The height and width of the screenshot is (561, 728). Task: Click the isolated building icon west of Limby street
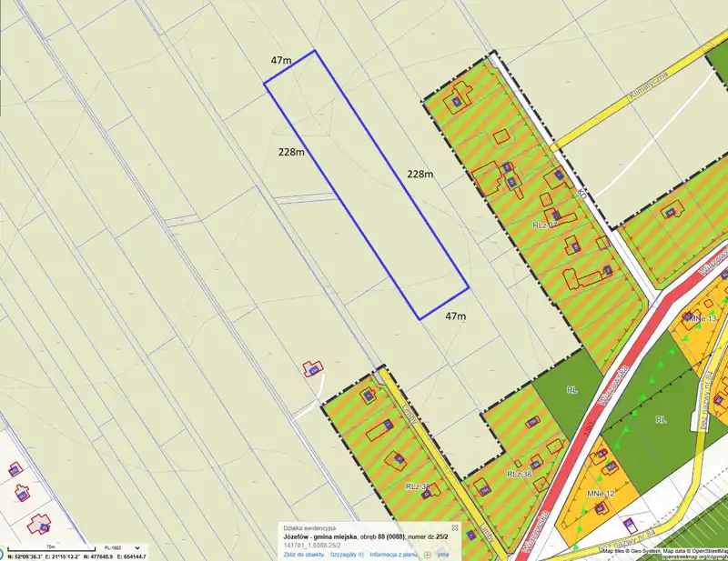pyautogui.click(x=313, y=369)
